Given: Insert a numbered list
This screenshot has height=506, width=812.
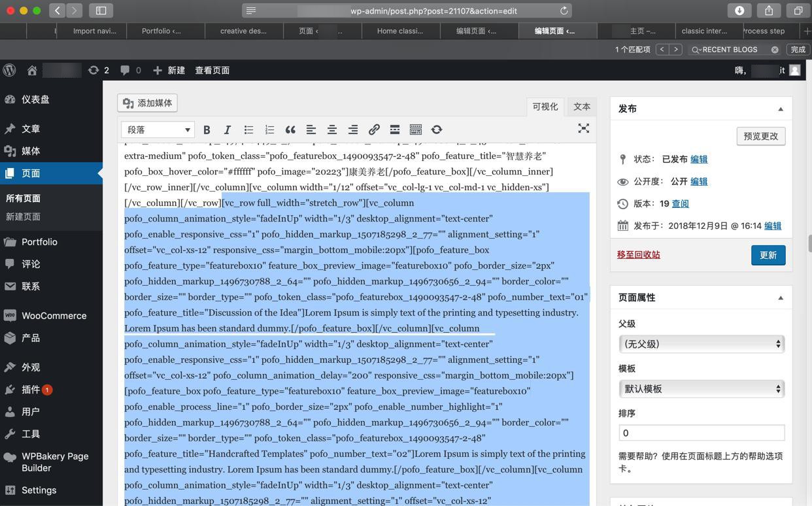Looking at the screenshot, I should (x=269, y=129).
